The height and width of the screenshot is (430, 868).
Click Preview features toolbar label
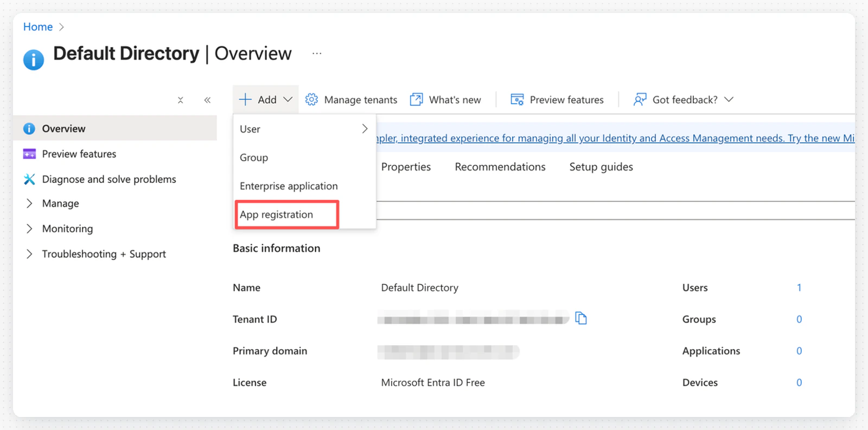tap(566, 100)
